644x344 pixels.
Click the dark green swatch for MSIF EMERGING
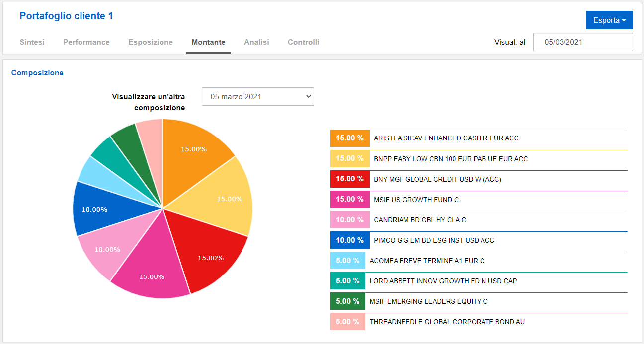348,301
